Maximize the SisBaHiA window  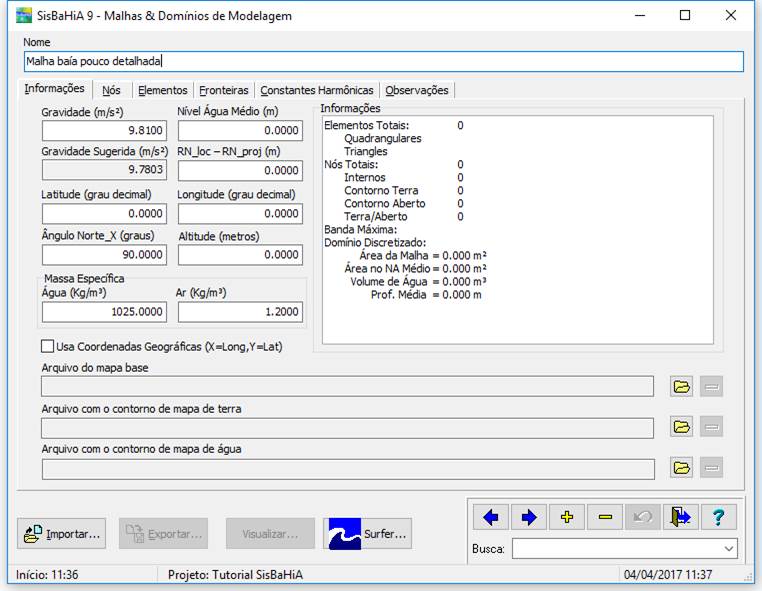(685, 16)
